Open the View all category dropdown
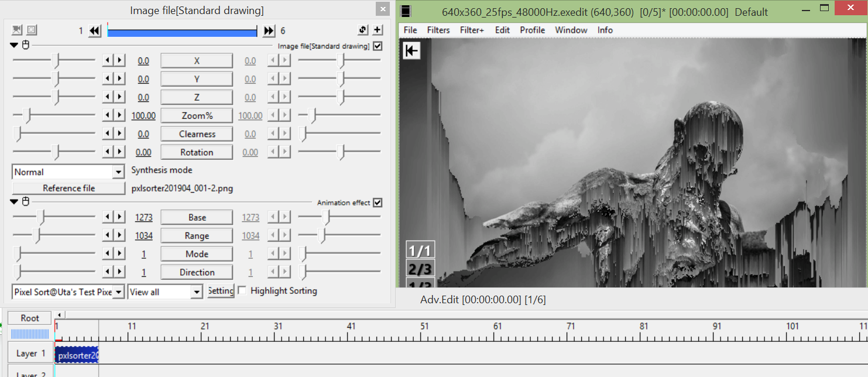 (165, 292)
